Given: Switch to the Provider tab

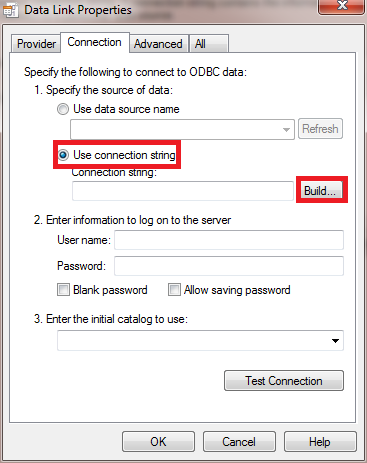Looking at the screenshot, I should pyautogui.click(x=36, y=44).
